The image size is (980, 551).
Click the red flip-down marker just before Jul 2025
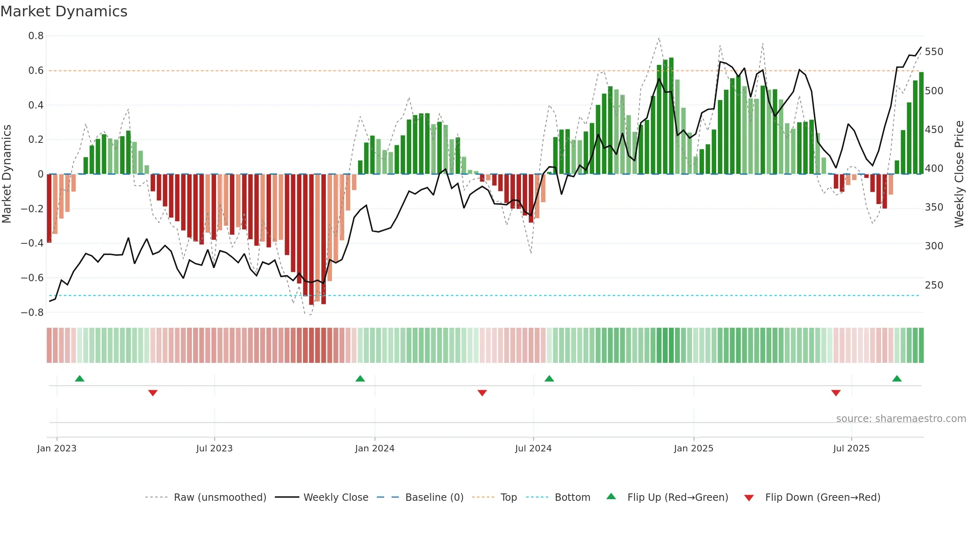tap(836, 393)
